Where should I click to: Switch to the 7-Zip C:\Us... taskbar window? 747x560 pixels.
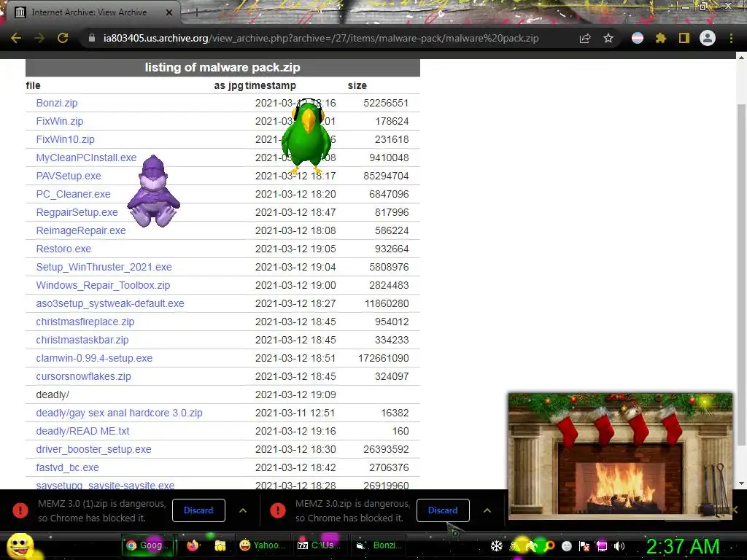pyautogui.click(x=320, y=545)
